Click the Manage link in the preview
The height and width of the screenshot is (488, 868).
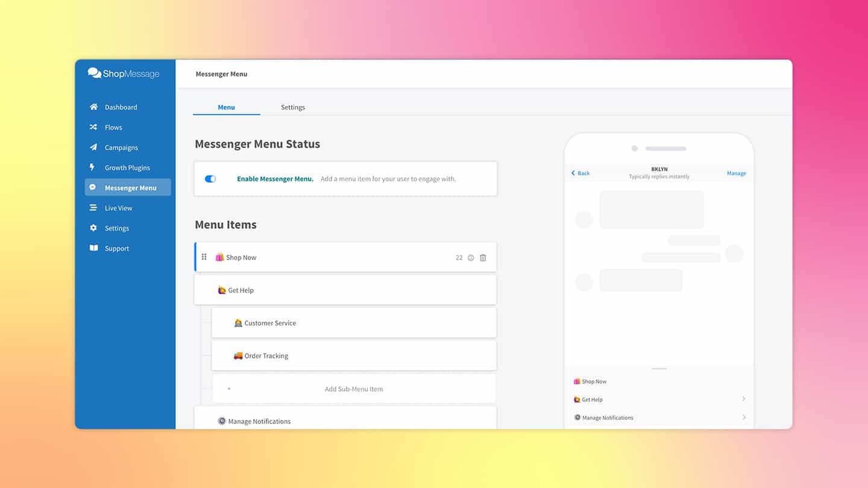click(736, 173)
